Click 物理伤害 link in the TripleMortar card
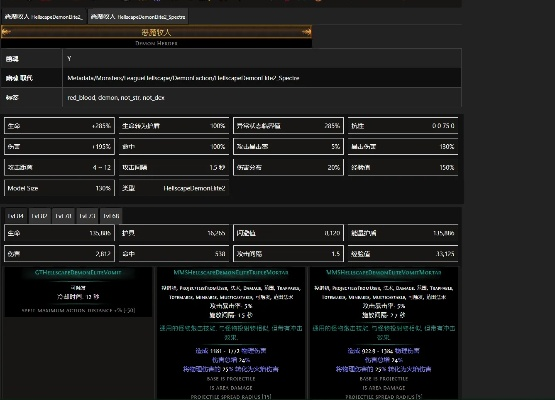This screenshot has width=555, height=400. tap(253, 351)
